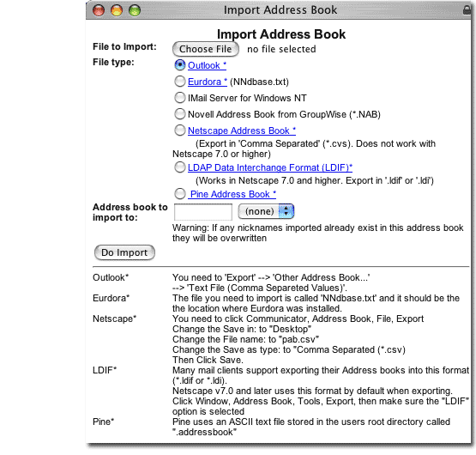
Task: Click the '".addressbook"' text under Pine
Action: coord(205,432)
